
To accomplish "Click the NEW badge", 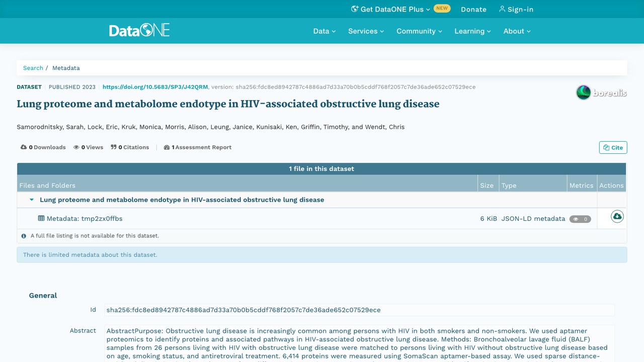I will click(442, 9).
